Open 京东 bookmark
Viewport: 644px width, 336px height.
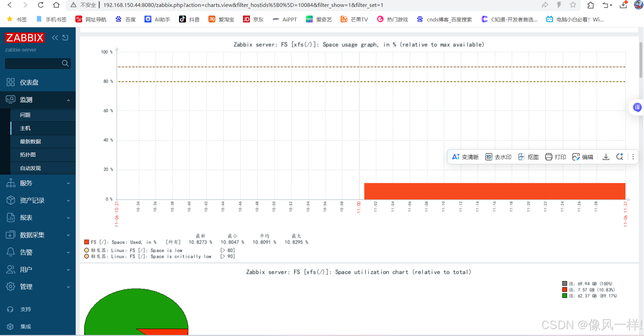(253, 19)
